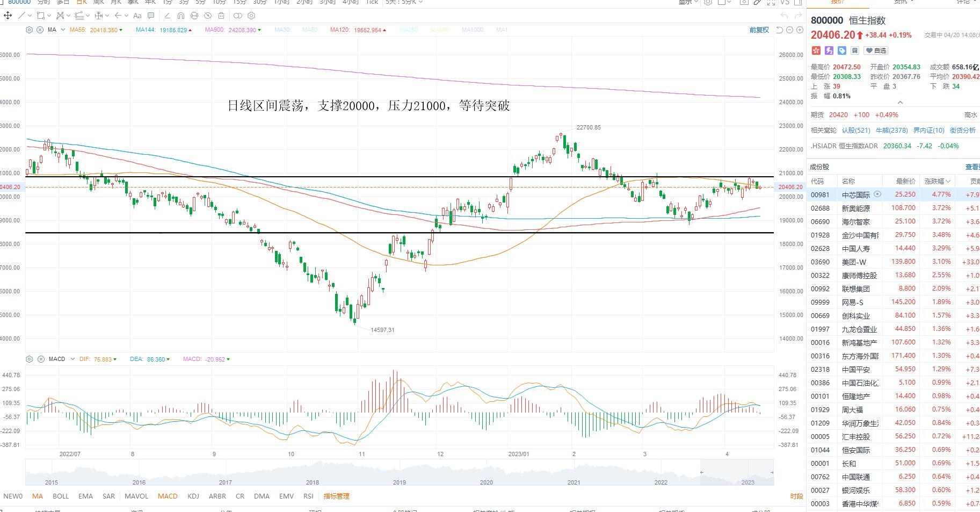Screen dimensions: 980x512
Task: Select the SAR indicator tab
Action: tap(108, 496)
